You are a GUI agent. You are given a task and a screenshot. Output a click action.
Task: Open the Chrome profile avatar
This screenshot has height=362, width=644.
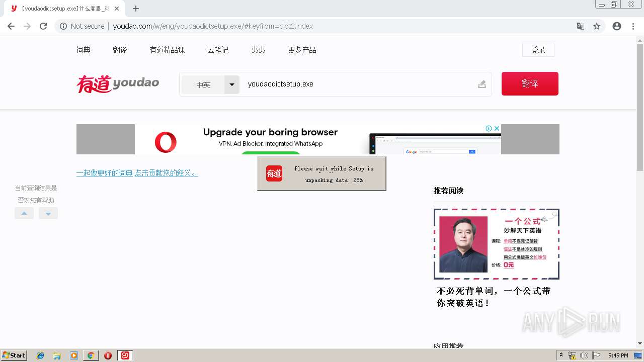point(617,26)
